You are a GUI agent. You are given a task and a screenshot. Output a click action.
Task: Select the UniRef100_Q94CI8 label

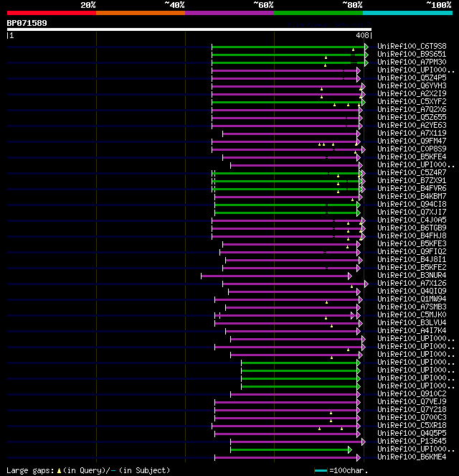[x=412, y=204]
